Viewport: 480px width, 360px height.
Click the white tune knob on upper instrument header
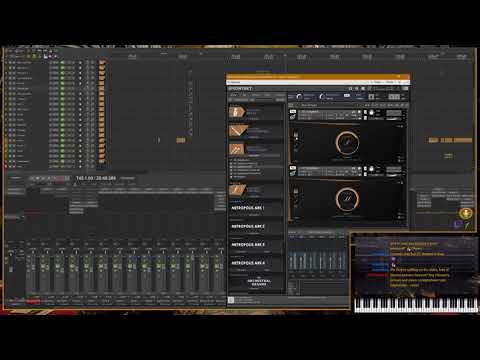click(x=372, y=113)
